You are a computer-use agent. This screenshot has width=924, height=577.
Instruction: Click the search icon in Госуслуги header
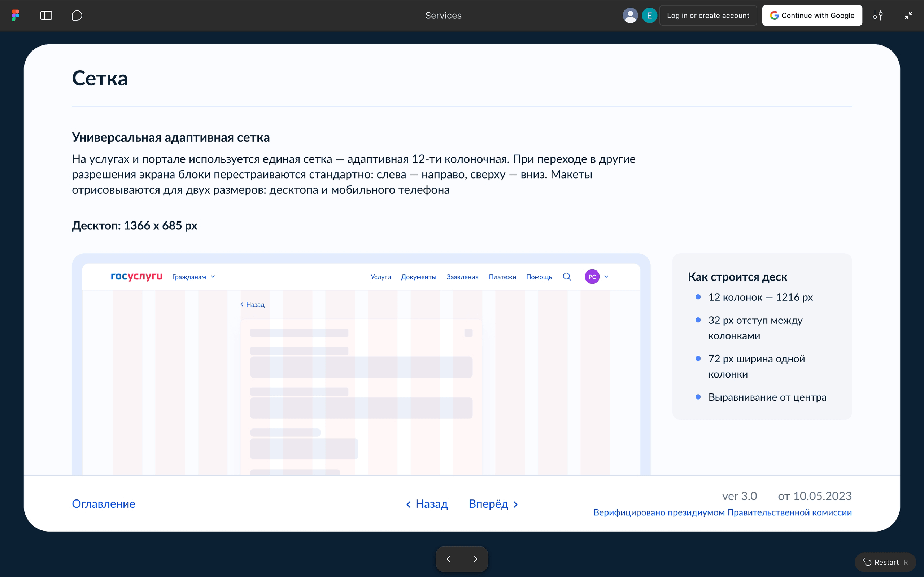coord(567,276)
